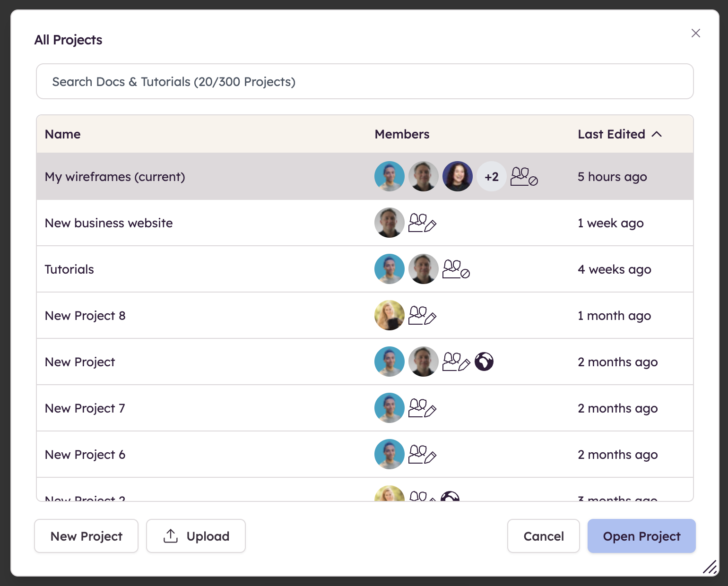Close the All Projects dialog
Viewport: 728px width, 586px height.
tap(695, 33)
